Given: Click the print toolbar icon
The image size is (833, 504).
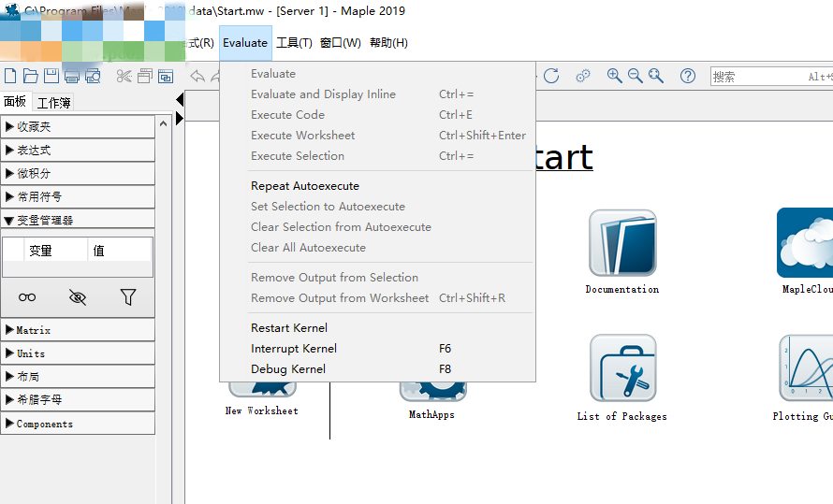Looking at the screenshot, I should (x=72, y=77).
